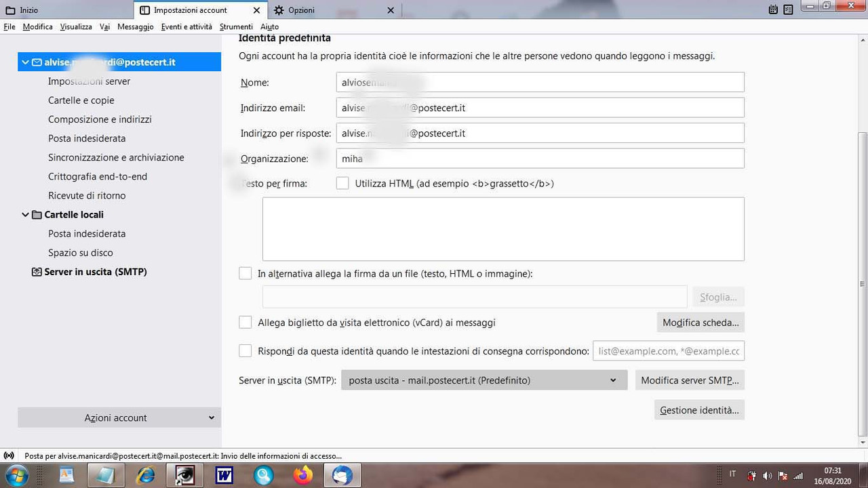Click Modifica scheda... button

pyautogui.click(x=701, y=323)
